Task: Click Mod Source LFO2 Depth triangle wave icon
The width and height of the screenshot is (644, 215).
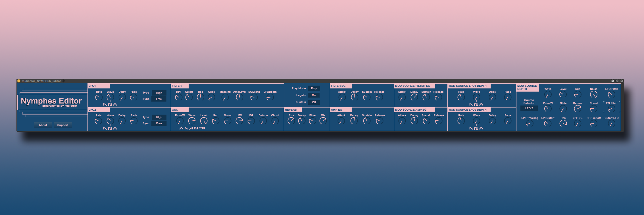Action: (481, 129)
